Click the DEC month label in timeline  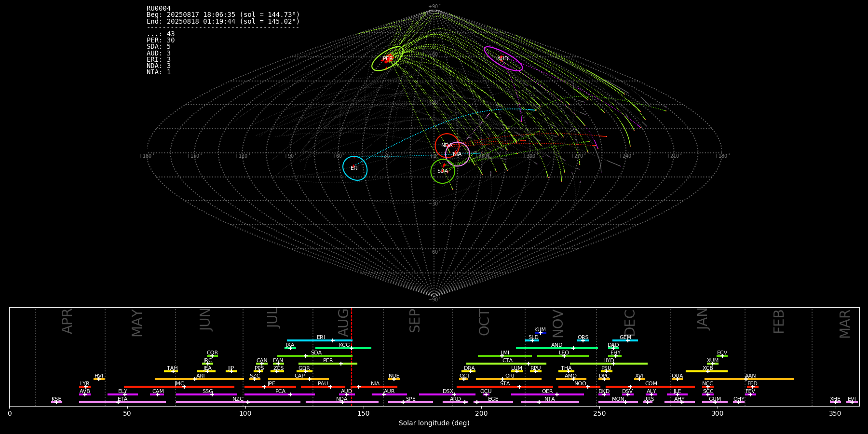[630, 322]
